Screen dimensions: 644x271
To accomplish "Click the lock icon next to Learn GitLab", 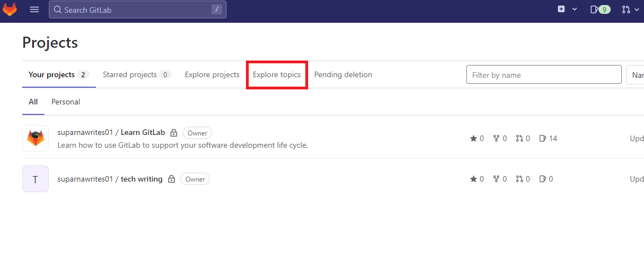I will point(174,133).
